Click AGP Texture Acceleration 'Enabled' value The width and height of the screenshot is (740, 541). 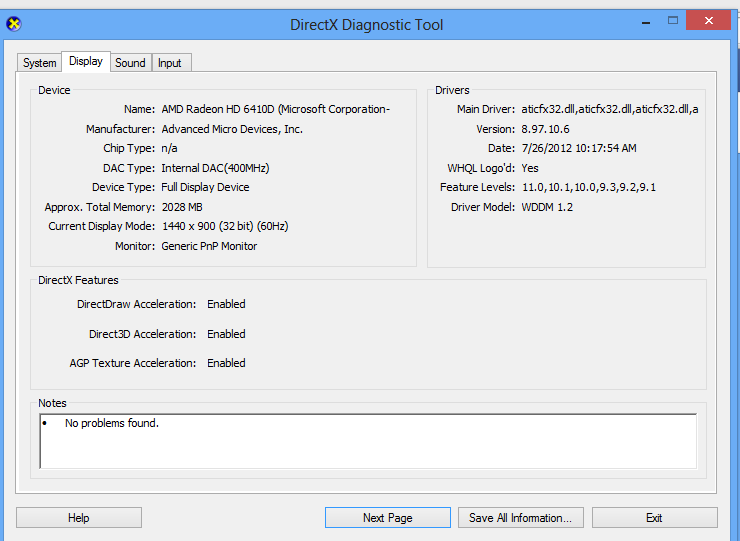pos(227,363)
